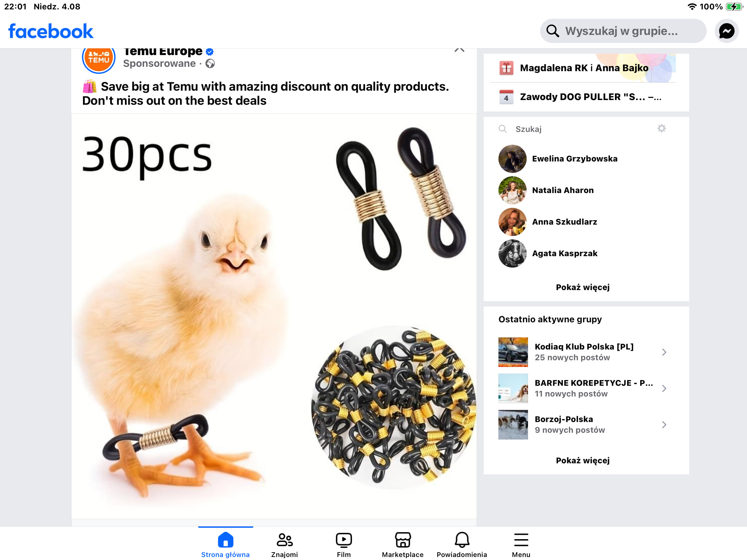Image resolution: width=747 pixels, height=560 pixels.
Task: Tap the Facebook logo
Action: coord(51,31)
